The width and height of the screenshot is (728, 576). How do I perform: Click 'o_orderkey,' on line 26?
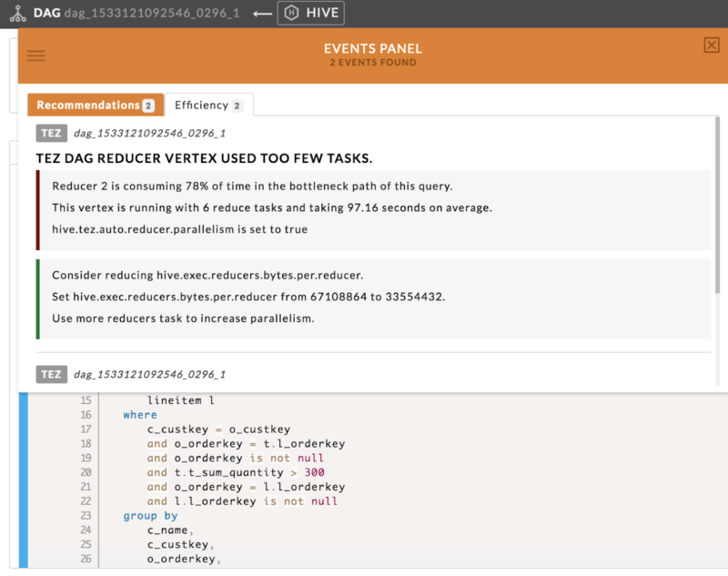click(184, 559)
